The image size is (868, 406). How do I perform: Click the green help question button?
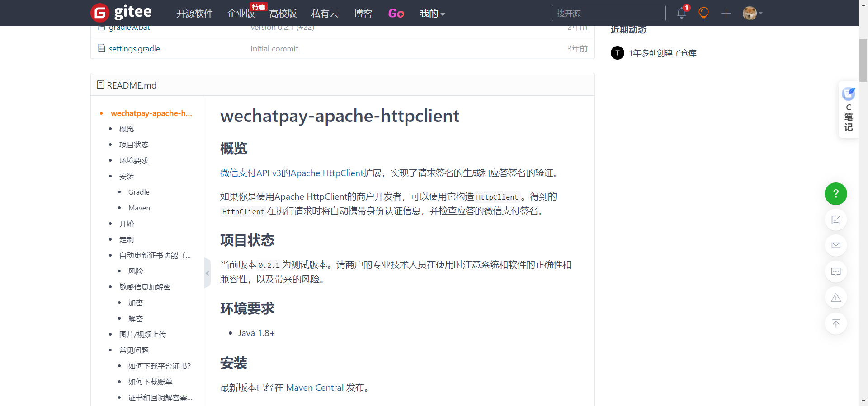(x=836, y=194)
